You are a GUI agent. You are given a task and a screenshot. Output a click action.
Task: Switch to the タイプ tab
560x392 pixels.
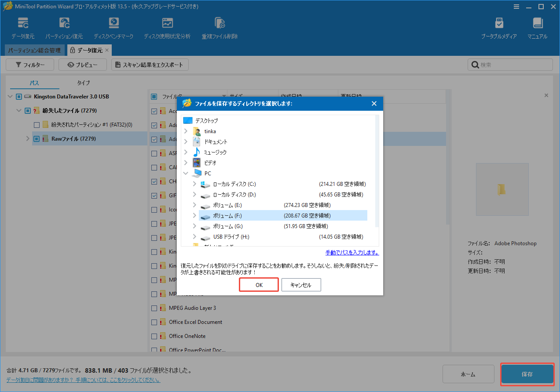(83, 83)
